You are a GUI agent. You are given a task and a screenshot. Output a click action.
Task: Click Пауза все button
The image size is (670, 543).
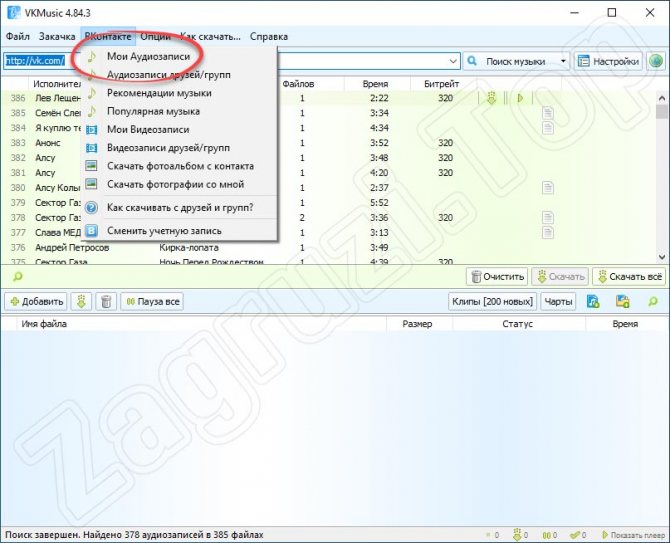coord(152,302)
